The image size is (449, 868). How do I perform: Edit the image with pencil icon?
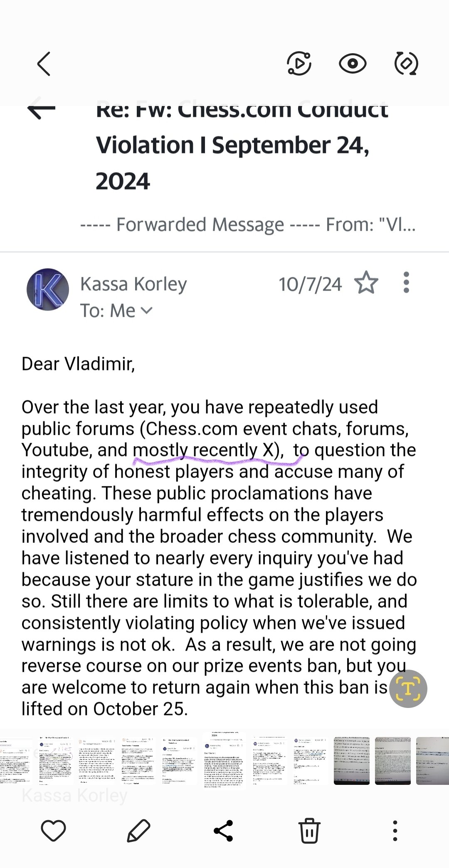139,831
